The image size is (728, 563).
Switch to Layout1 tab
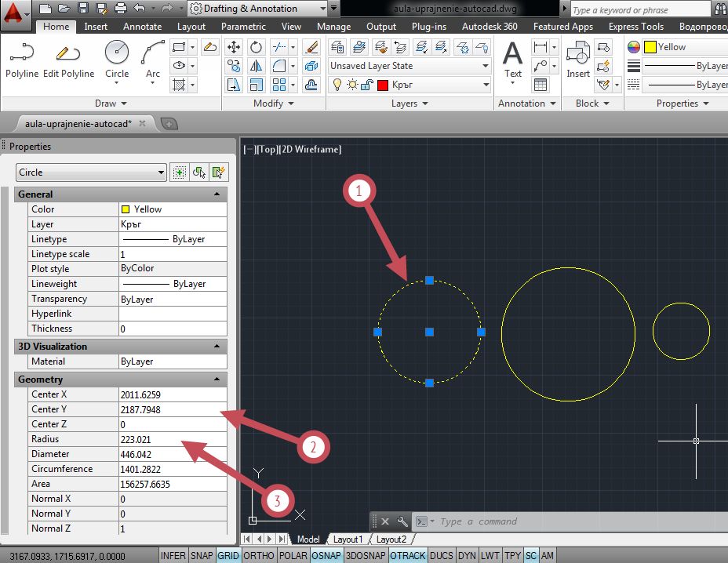point(348,539)
